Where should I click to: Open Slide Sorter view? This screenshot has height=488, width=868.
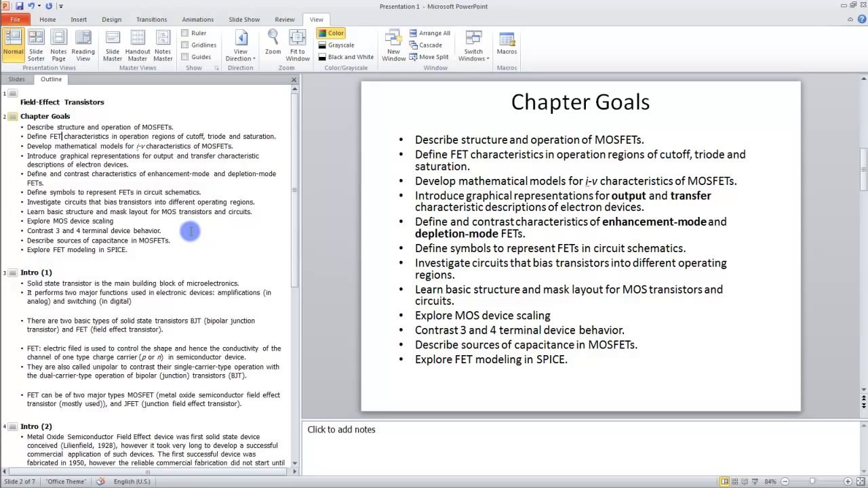[36, 45]
